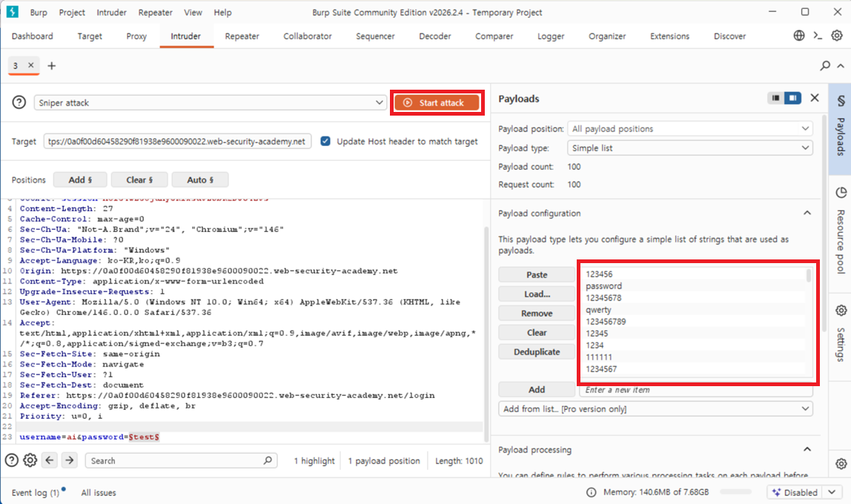This screenshot has height=504, width=851.
Task: Open the AI Disabled dropdown arrow
Action: click(x=832, y=492)
